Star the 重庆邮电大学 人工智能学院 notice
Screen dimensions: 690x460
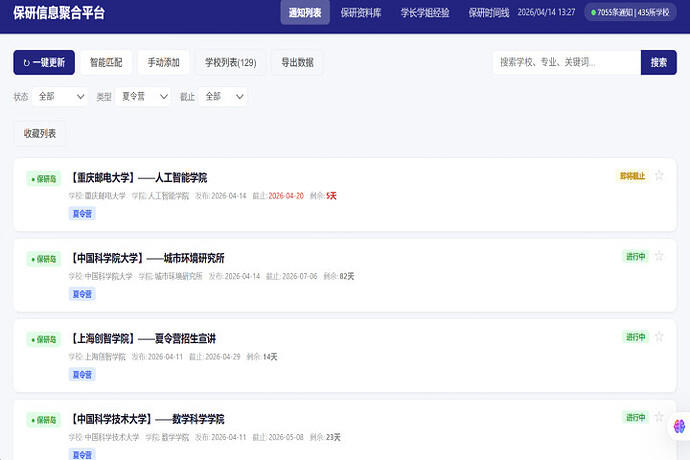pyautogui.click(x=659, y=176)
